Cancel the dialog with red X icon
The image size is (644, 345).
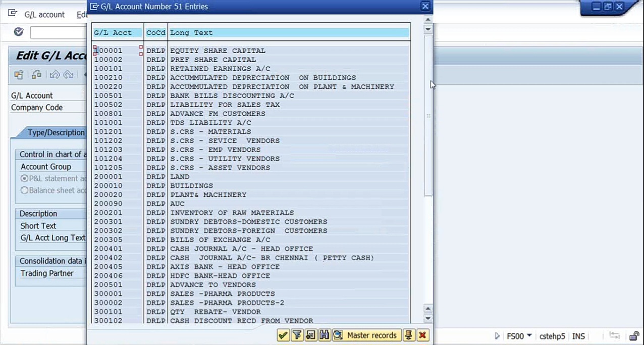pyautogui.click(x=423, y=335)
